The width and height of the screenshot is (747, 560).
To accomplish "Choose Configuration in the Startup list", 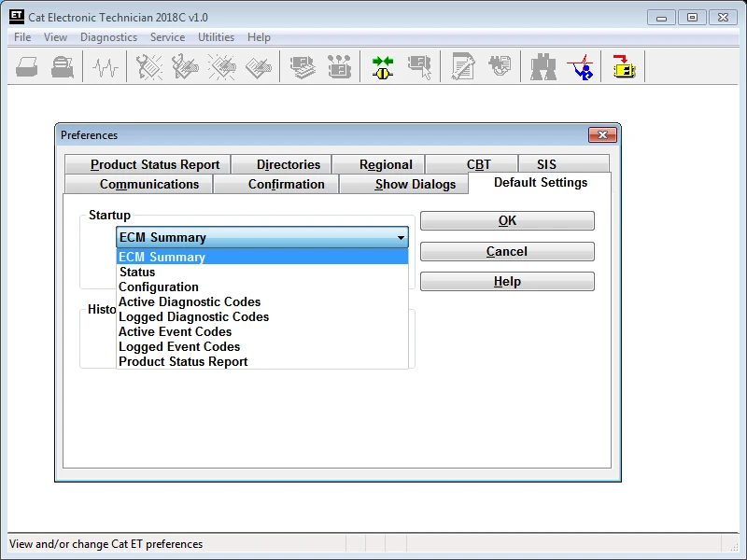I will (262, 287).
